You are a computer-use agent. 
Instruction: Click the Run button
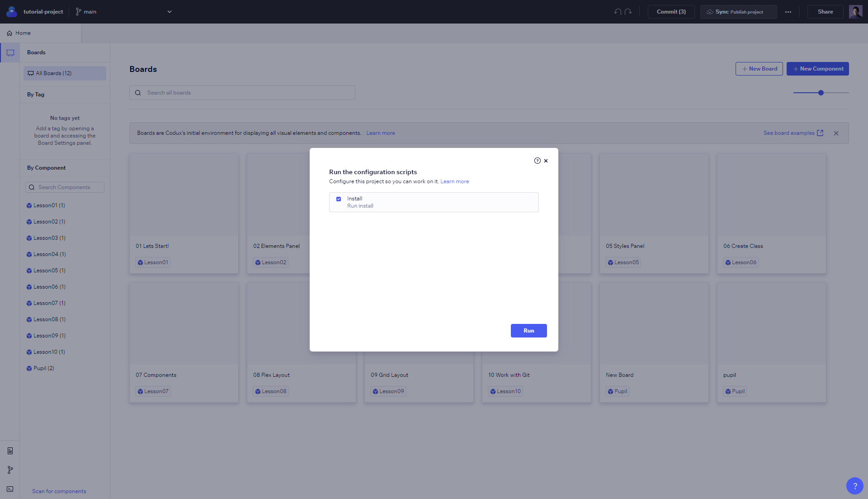[x=528, y=331]
